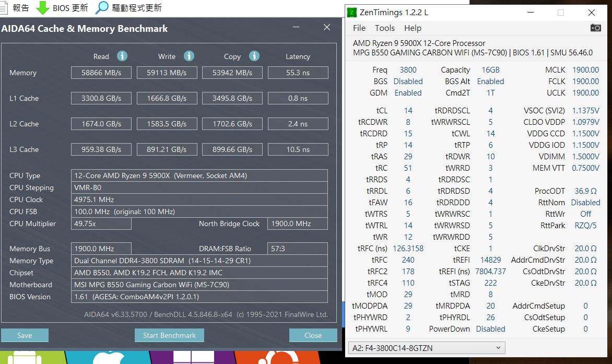
Task: Minimize the ZenTimings window
Action: pyautogui.click(x=531, y=13)
